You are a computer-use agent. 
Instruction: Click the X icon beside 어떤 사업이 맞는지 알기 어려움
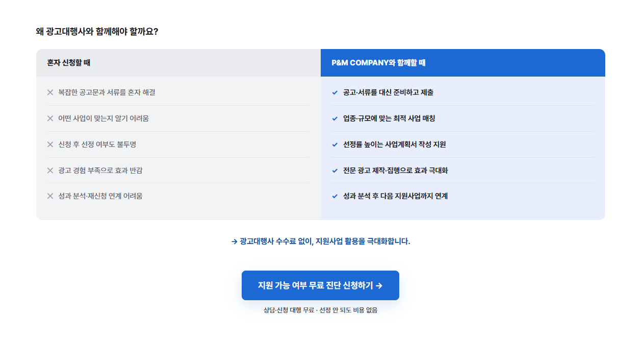[x=50, y=118]
